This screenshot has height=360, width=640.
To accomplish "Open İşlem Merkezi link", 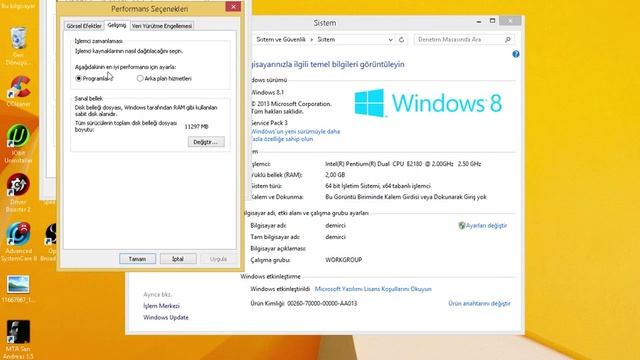I will [161, 306].
